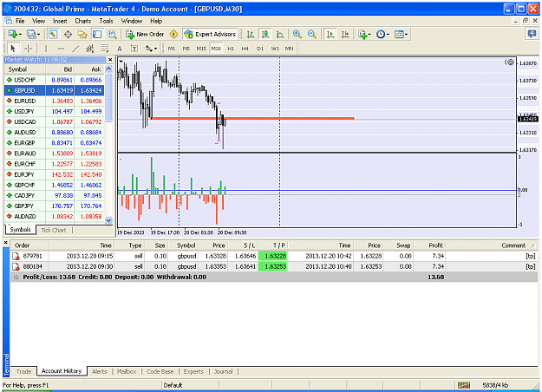This screenshot has width=542, height=392.
Task: Sort history by Comment column header
Action: 491,245
